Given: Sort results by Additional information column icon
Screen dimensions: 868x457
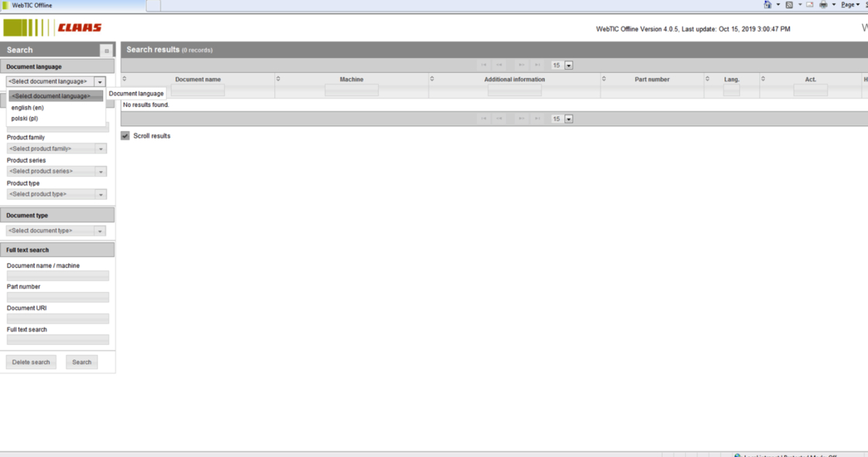Looking at the screenshot, I should pos(432,79).
